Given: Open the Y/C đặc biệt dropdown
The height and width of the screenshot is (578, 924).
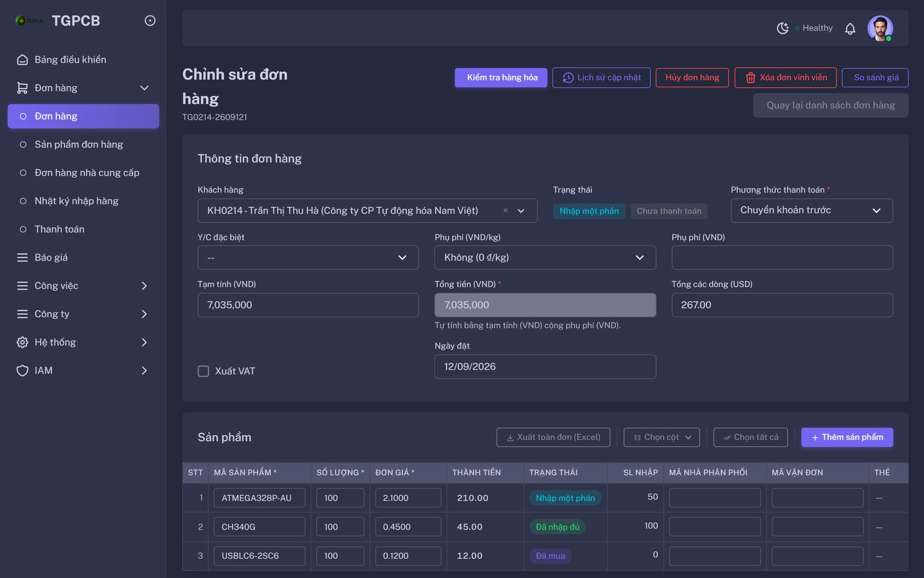Looking at the screenshot, I should [308, 257].
